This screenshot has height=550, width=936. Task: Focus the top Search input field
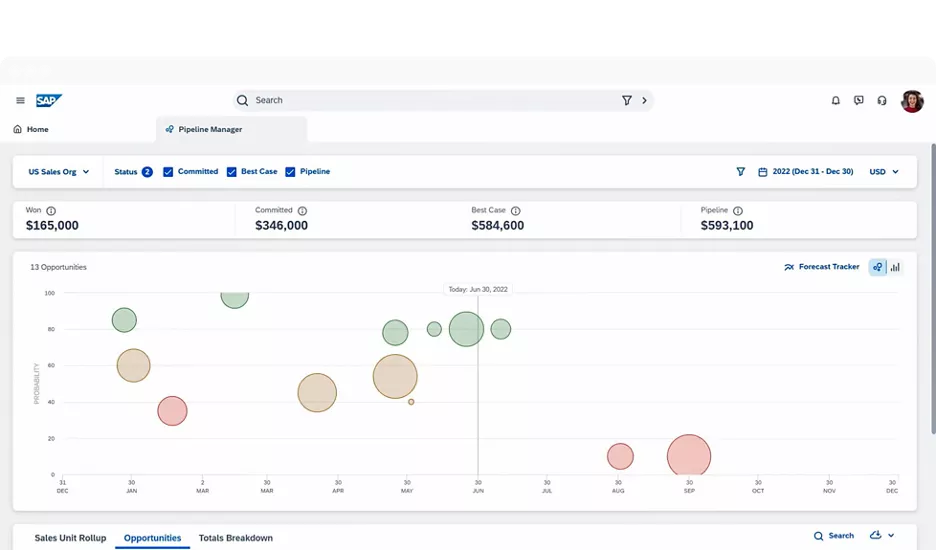click(442, 100)
